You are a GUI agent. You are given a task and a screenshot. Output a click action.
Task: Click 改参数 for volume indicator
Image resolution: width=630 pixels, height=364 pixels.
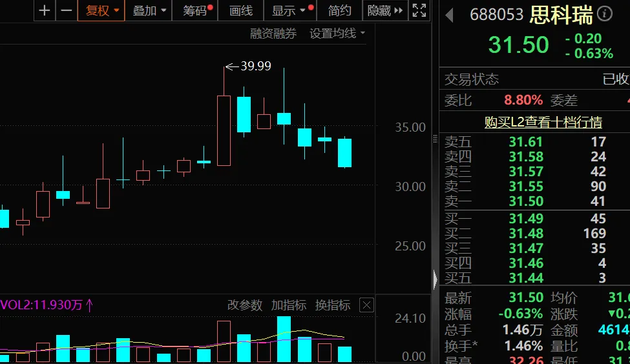pyautogui.click(x=245, y=305)
